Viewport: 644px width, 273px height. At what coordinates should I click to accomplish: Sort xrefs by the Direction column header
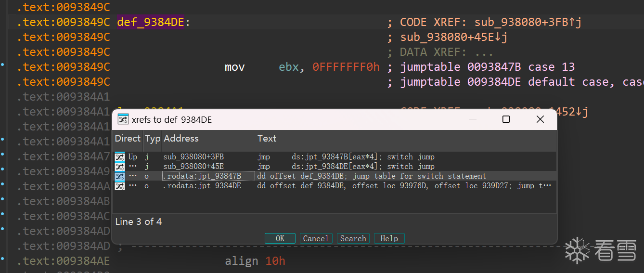tap(128, 139)
